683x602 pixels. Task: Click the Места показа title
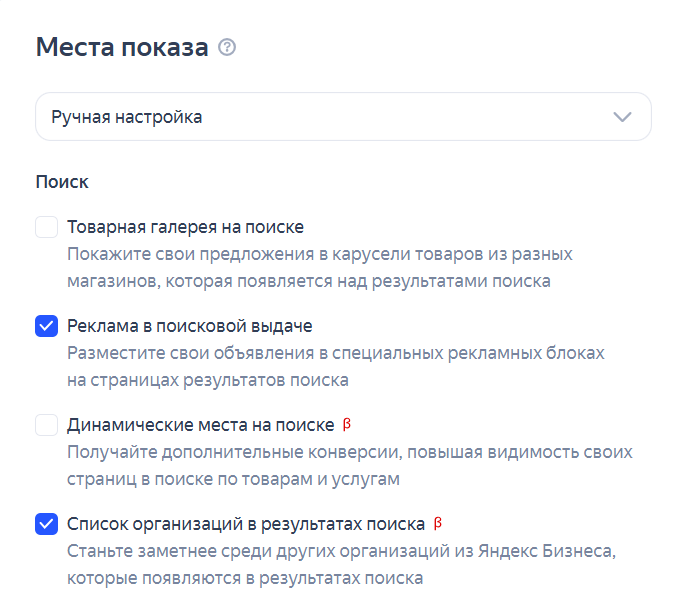[x=122, y=47]
